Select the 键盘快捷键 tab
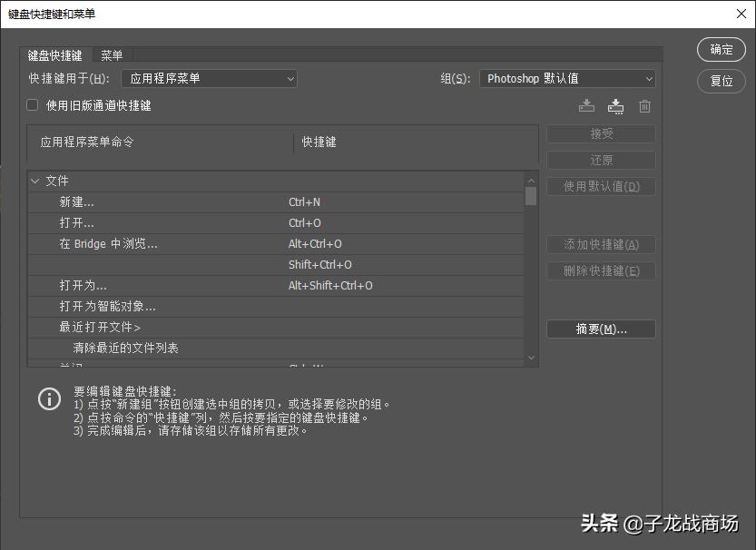756x550 pixels. pyautogui.click(x=55, y=54)
